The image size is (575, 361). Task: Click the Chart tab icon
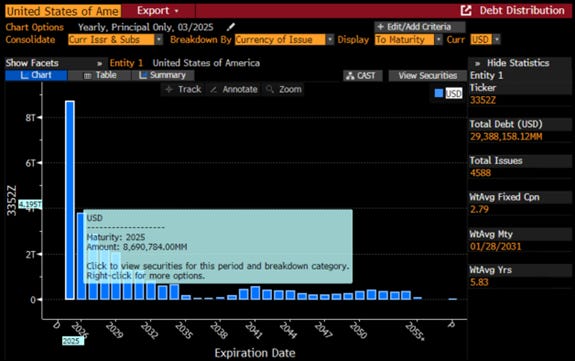pos(25,75)
